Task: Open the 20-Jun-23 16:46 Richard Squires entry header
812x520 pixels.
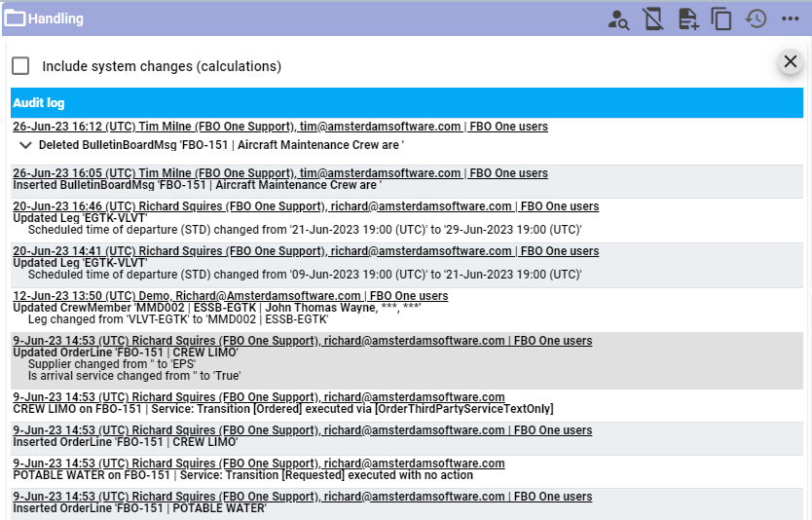Action: (306, 206)
